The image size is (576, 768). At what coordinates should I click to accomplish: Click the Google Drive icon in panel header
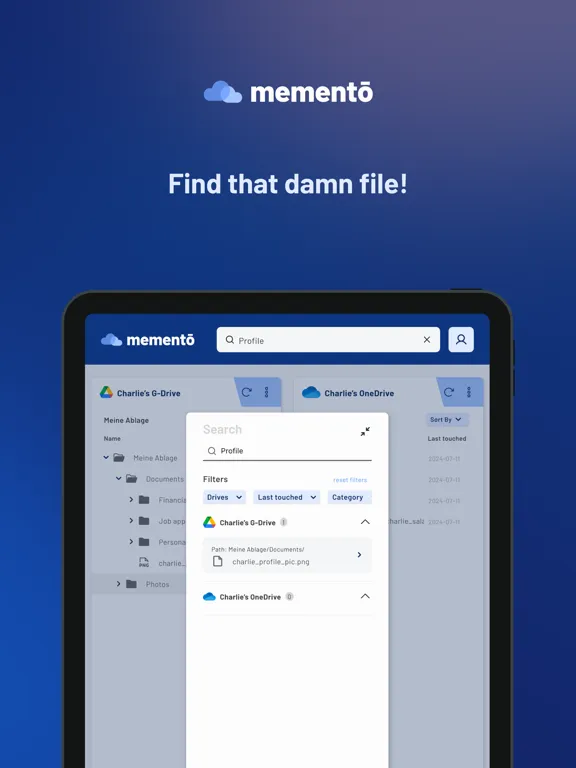tap(106, 392)
